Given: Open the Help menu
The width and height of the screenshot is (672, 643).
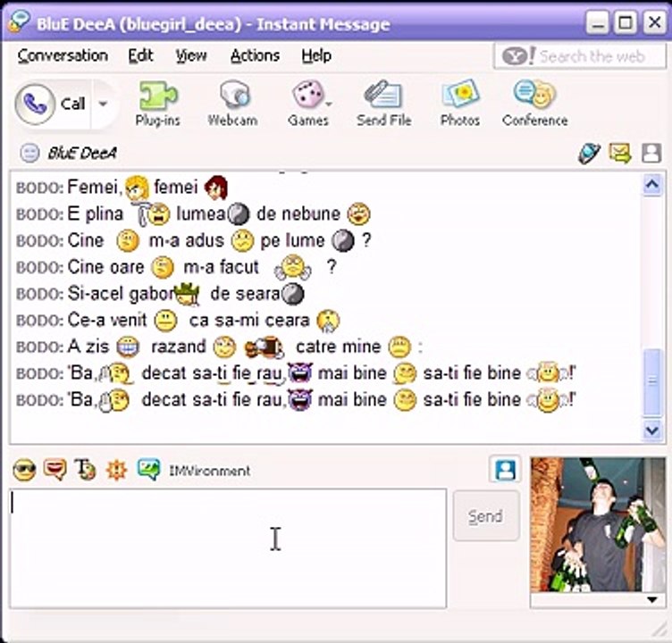Looking at the screenshot, I should 316,55.
